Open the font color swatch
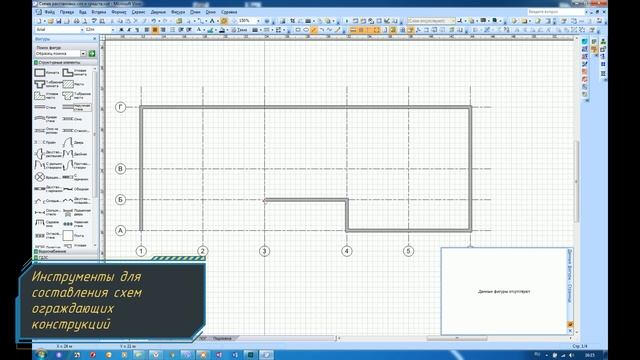640x360 pixels. point(199,29)
